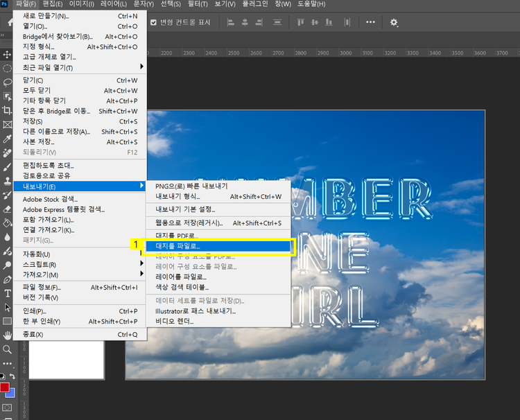Choose 인쇄(P) menu item
The image size is (520, 420).
coord(80,311)
